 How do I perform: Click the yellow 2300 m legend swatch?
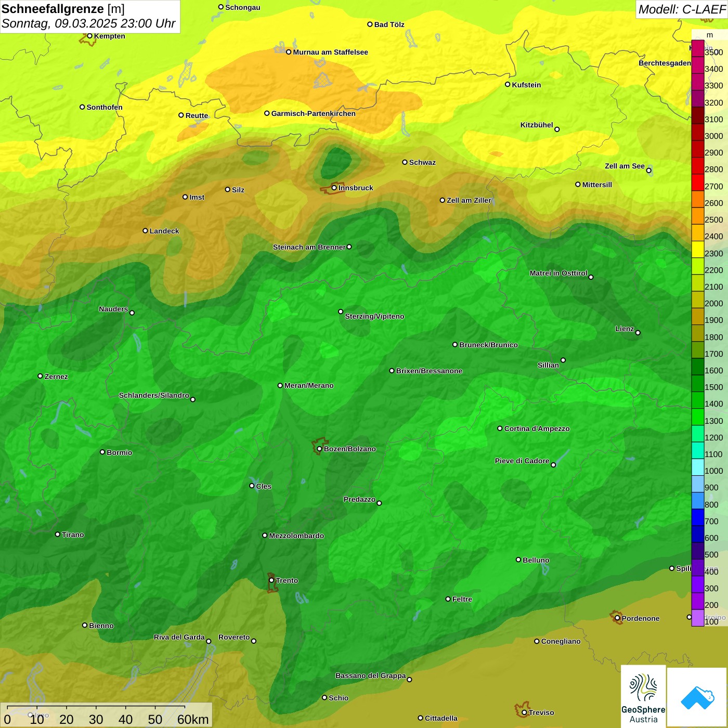(x=698, y=250)
